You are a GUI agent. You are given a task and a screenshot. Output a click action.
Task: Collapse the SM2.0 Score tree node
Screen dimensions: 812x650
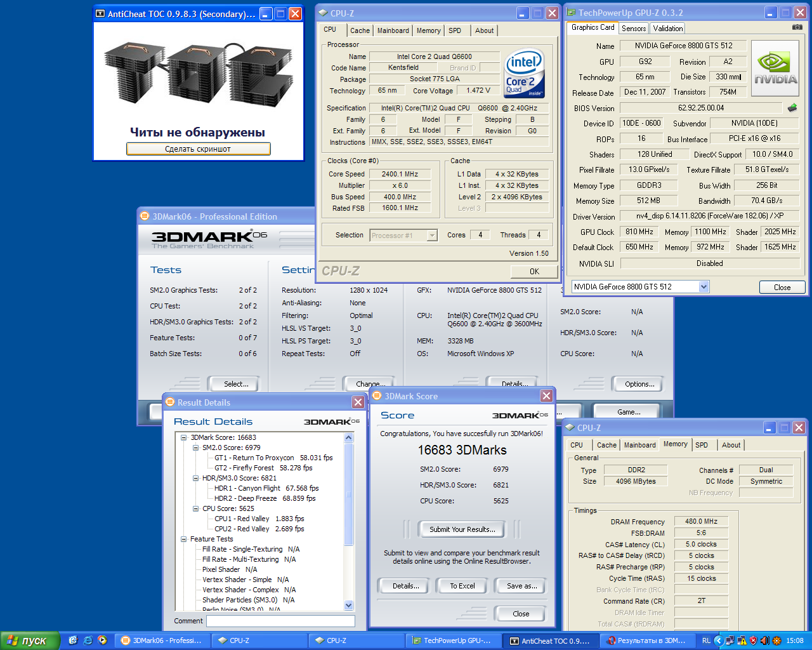point(196,448)
